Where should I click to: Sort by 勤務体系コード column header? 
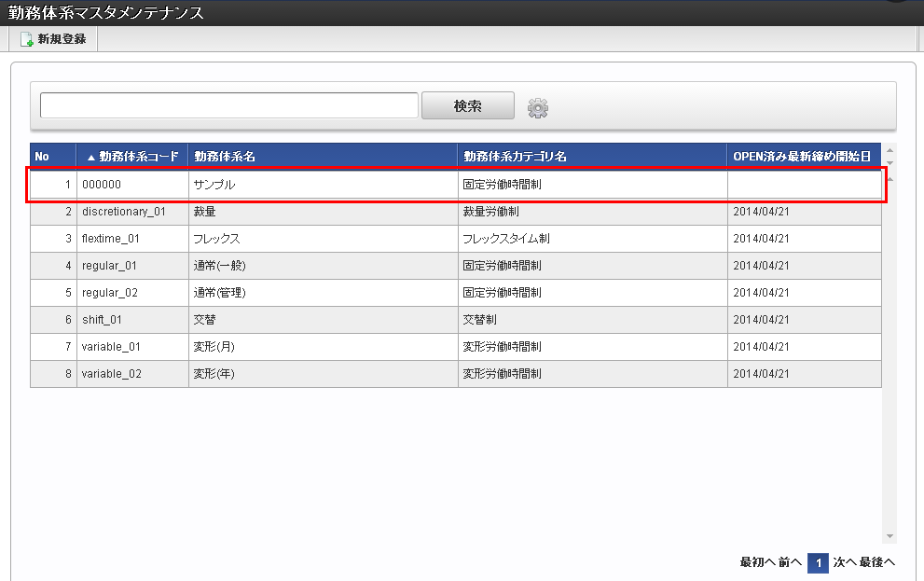132,157
